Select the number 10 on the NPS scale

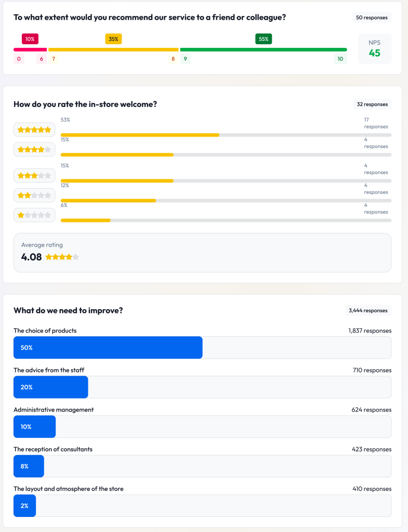click(x=340, y=59)
